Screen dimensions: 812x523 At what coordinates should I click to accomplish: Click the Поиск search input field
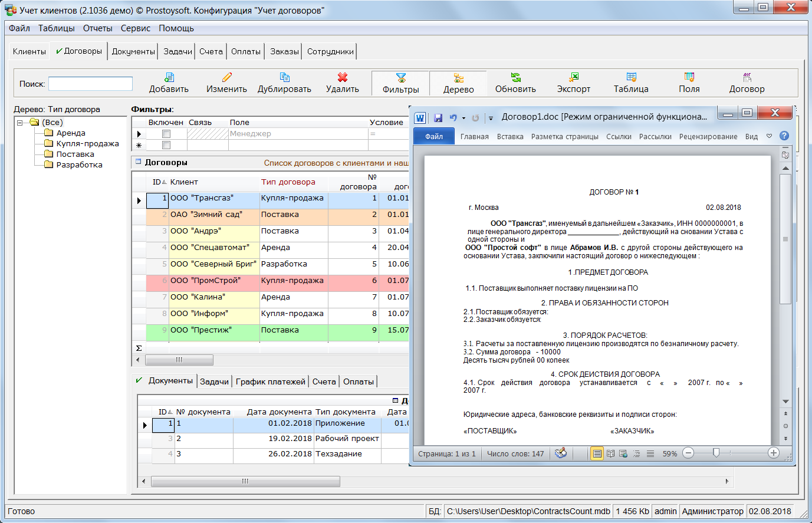pyautogui.click(x=90, y=84)
